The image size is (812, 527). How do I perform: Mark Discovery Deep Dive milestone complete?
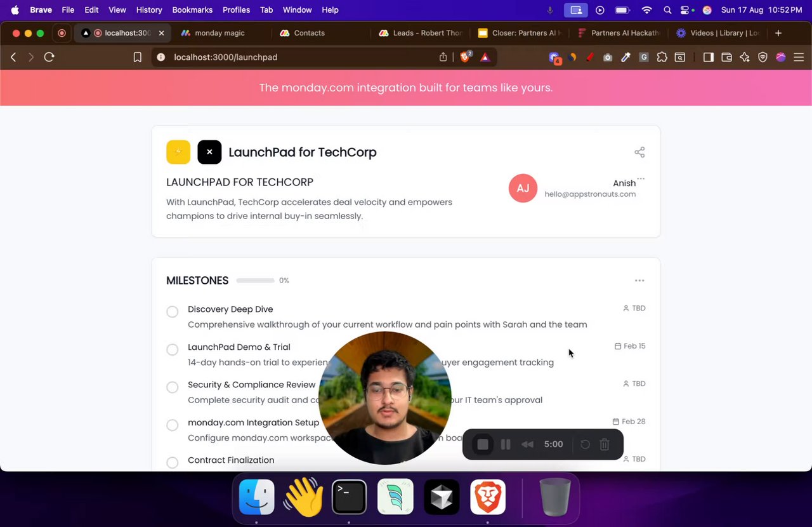coord(172,312)
